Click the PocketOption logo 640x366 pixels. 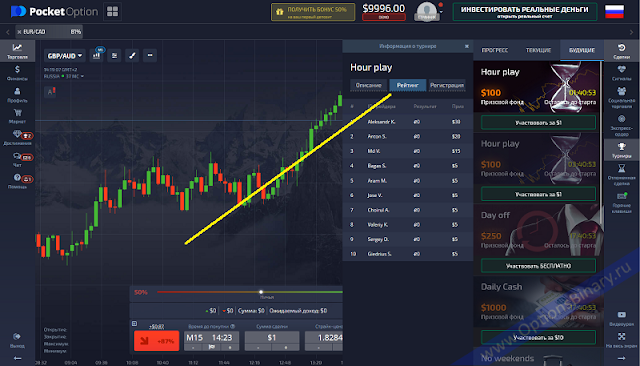tap(55, 11)
